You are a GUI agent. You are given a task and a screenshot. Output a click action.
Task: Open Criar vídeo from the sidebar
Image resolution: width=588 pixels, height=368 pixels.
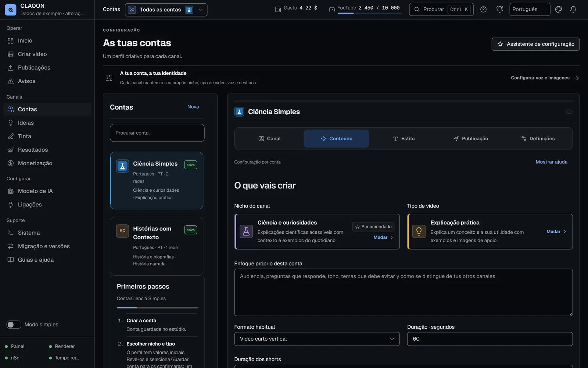pos(47,54)
